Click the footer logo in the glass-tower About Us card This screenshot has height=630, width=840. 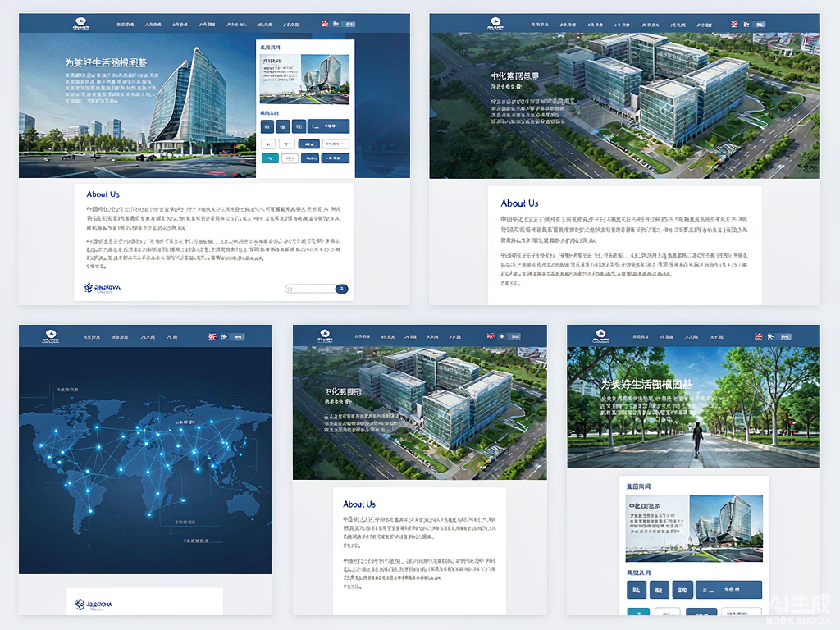coord(103,288)
